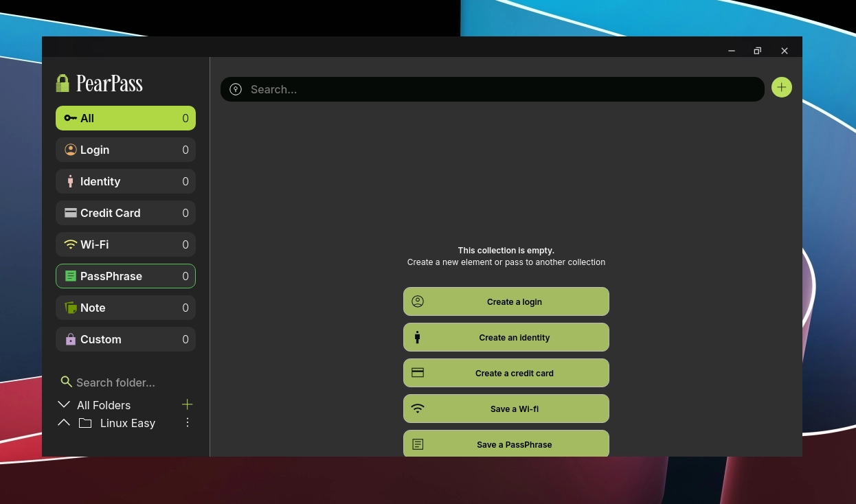Select the Linux Easy folder
856x504 pixels.
(127, 423)
